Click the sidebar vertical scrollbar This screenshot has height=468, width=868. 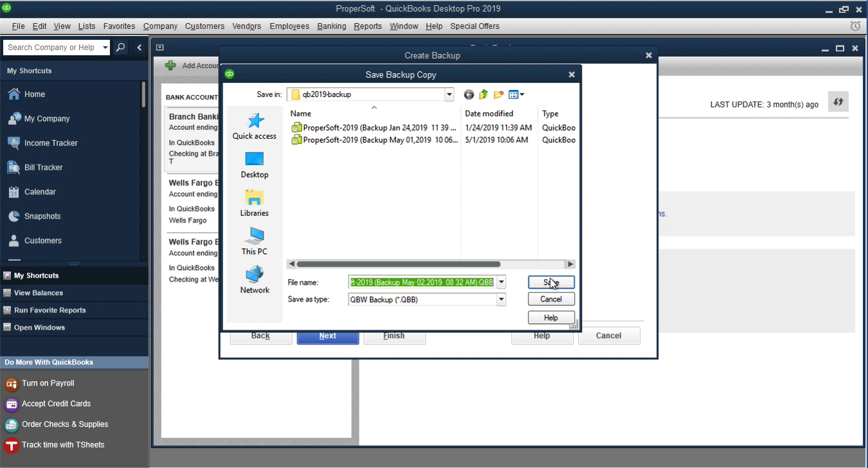point(143,94)
